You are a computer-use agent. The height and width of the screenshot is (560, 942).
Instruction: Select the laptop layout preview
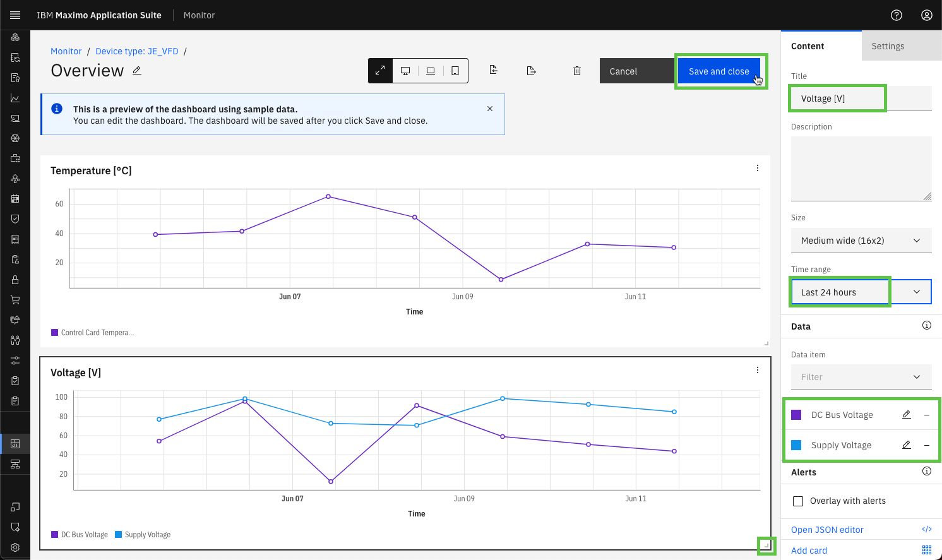(431, 71)
